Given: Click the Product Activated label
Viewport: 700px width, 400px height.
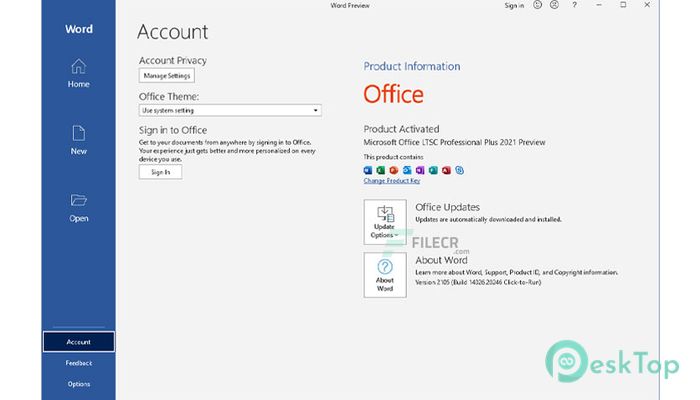Looking at the screenshot, I should 401,129.
